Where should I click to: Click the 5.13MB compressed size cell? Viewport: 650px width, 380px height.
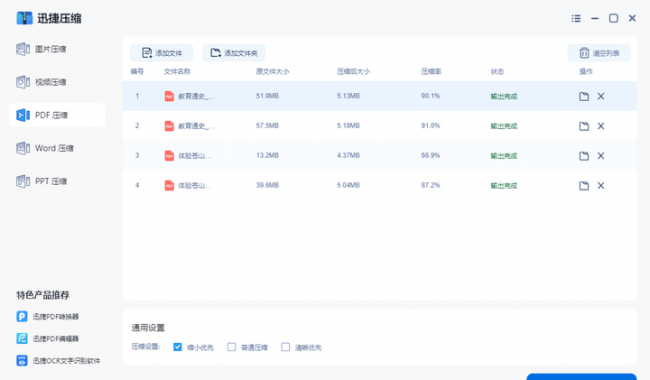pos(348,96)
